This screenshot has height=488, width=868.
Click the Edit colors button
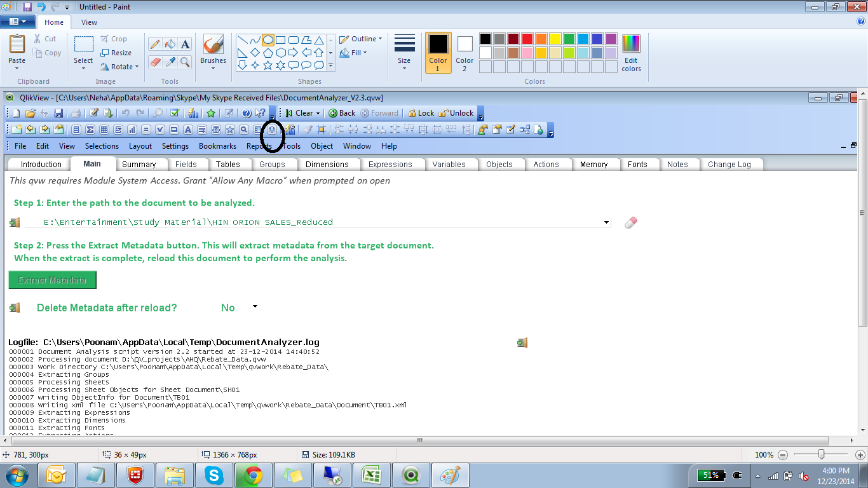pyautogui.click(x=631, y=53)
